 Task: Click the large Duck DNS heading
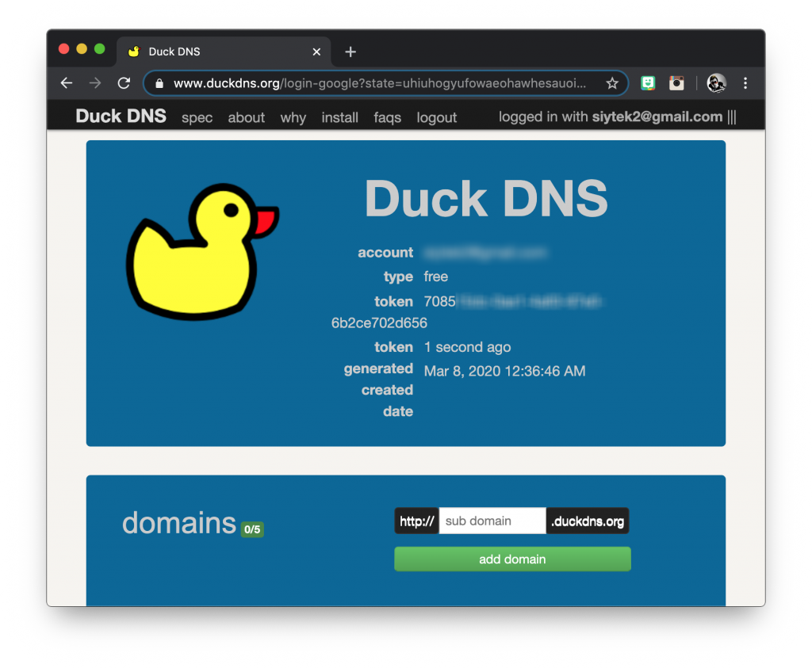click(486, 199)
